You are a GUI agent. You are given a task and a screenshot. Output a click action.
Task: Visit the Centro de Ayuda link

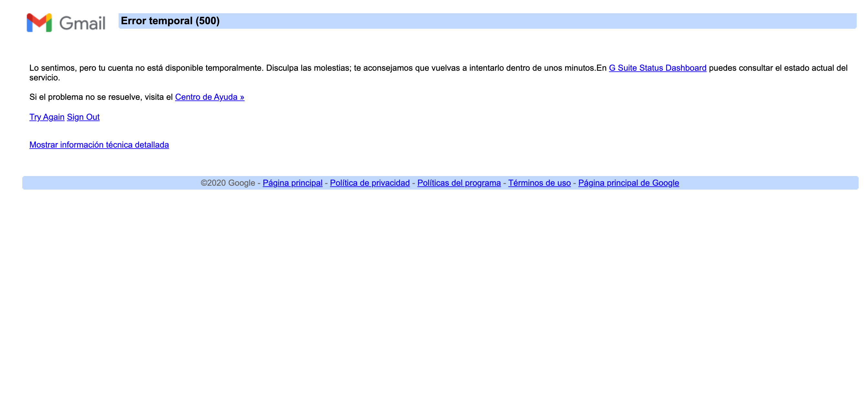click(x=210, y=97)
